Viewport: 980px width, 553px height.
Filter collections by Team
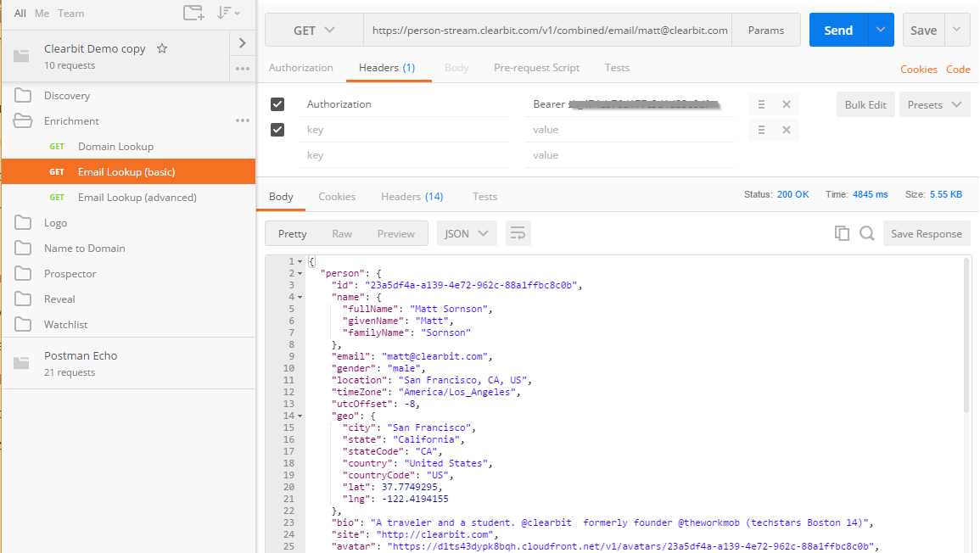pyautogui.click(x=70, y=13)
